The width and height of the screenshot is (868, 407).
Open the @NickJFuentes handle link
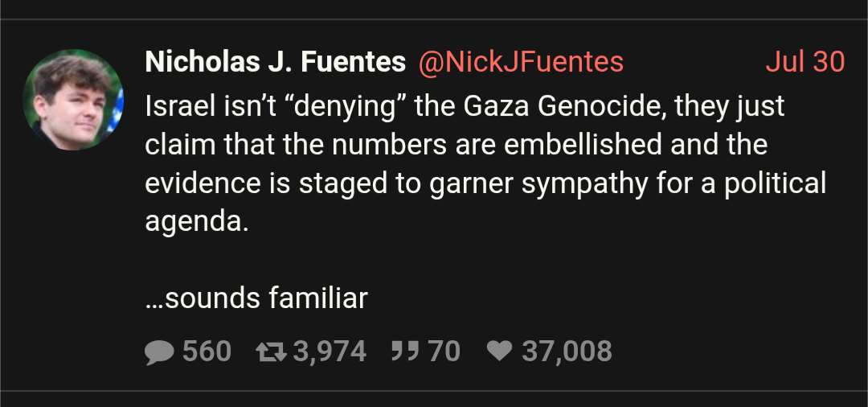[x=521, y=61]
